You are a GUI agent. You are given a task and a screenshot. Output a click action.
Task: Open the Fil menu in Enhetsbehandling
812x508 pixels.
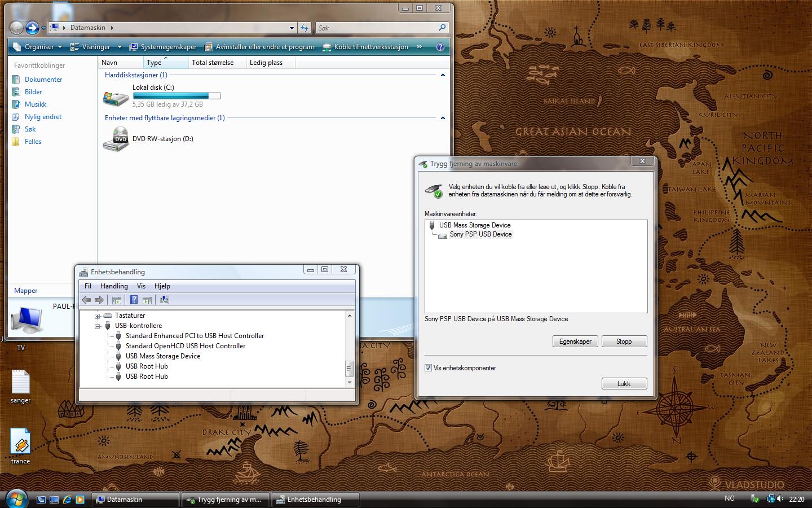coord(88,286)
